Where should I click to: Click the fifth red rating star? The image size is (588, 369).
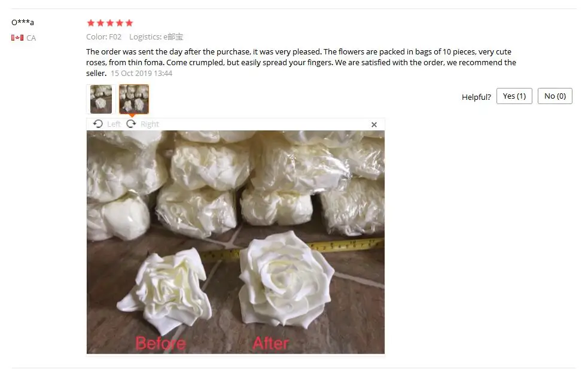click(x=129, y=23)
